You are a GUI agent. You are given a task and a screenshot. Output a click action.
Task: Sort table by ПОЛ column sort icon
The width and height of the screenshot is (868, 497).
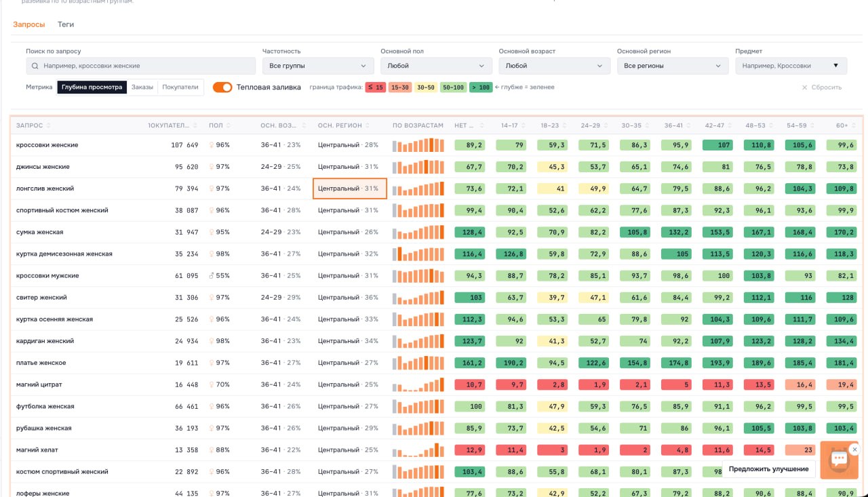coord(229,125)
